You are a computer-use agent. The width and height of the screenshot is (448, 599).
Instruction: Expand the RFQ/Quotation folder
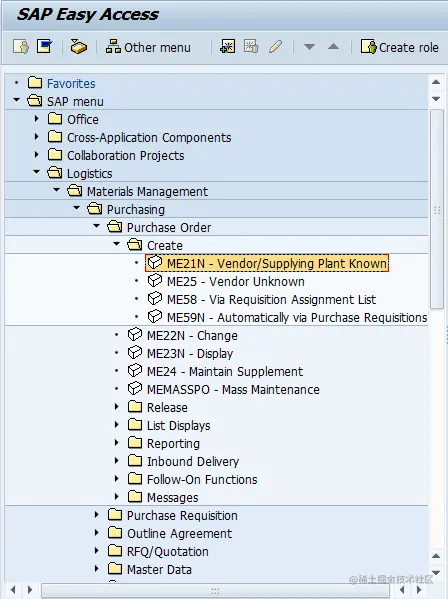point(97,550)
